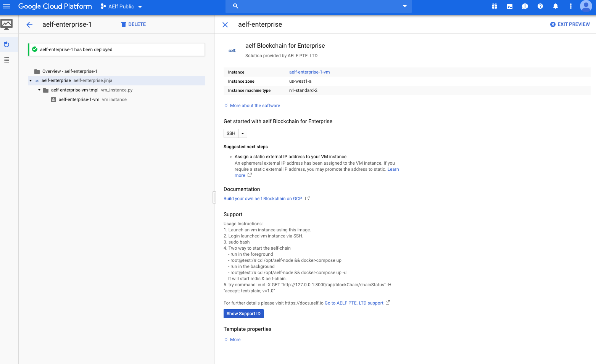The width and height of the screenshot is (596, 364).
Task: Open the free trial gift icon
Action: [x=495, y=6]
